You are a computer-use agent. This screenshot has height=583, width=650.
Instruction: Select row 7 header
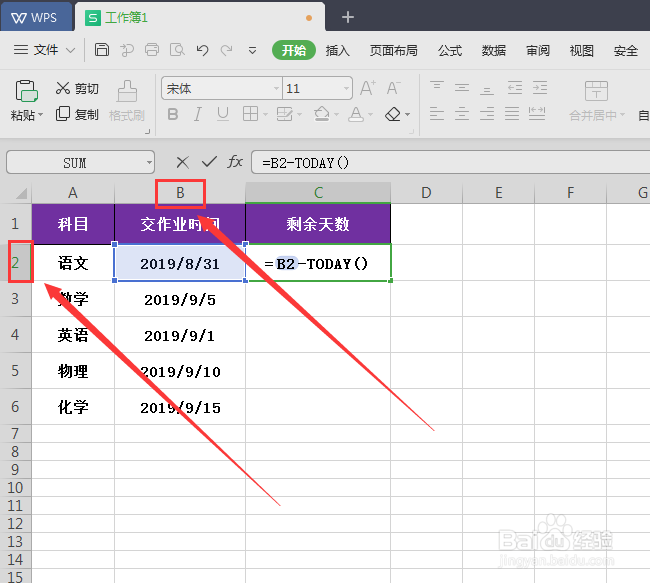pyautogui.click(x=16, y=433)
